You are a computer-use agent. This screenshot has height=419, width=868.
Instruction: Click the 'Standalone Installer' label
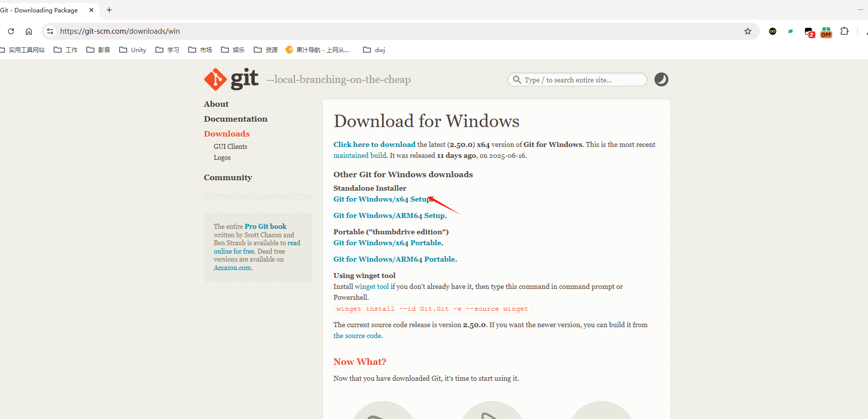(369, 188)
